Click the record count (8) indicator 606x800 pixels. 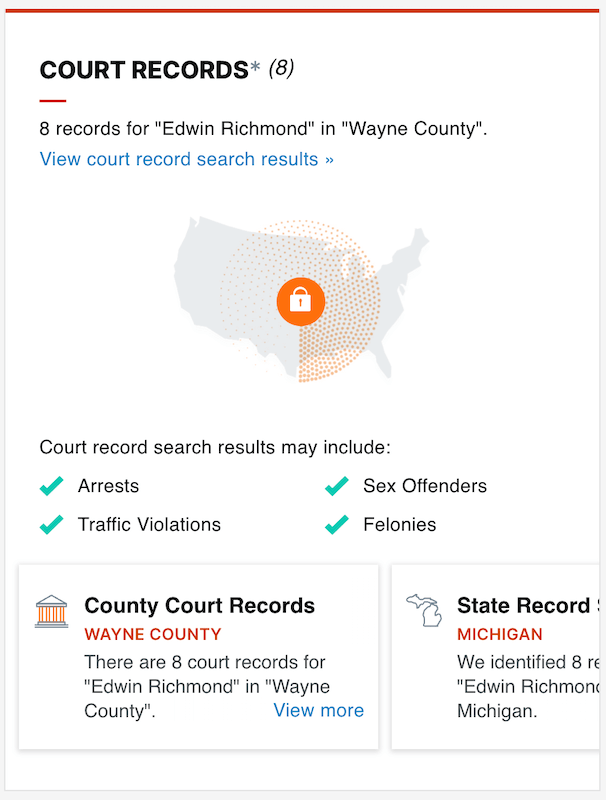click(x=283, y=69)
